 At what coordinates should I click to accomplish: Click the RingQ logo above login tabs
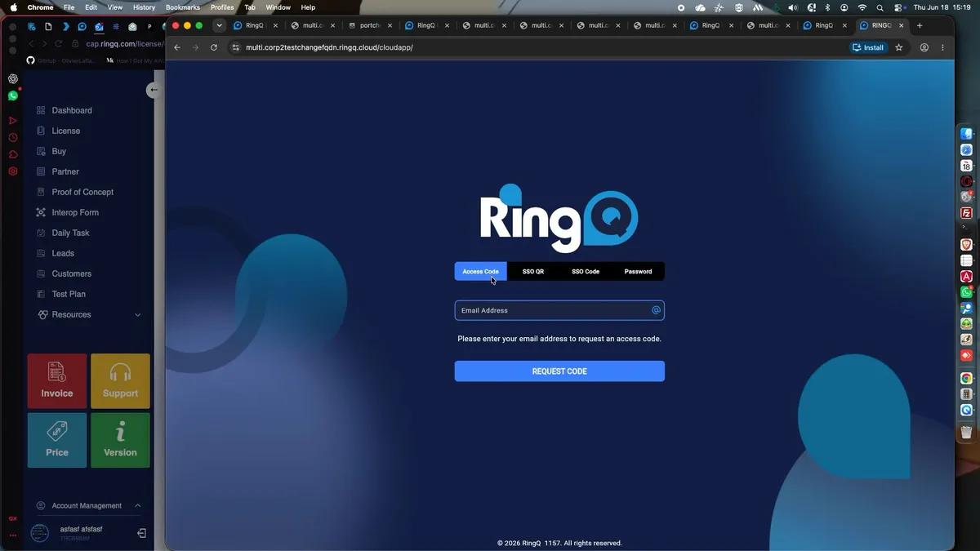pyautogui.click(x=559, y=218)
